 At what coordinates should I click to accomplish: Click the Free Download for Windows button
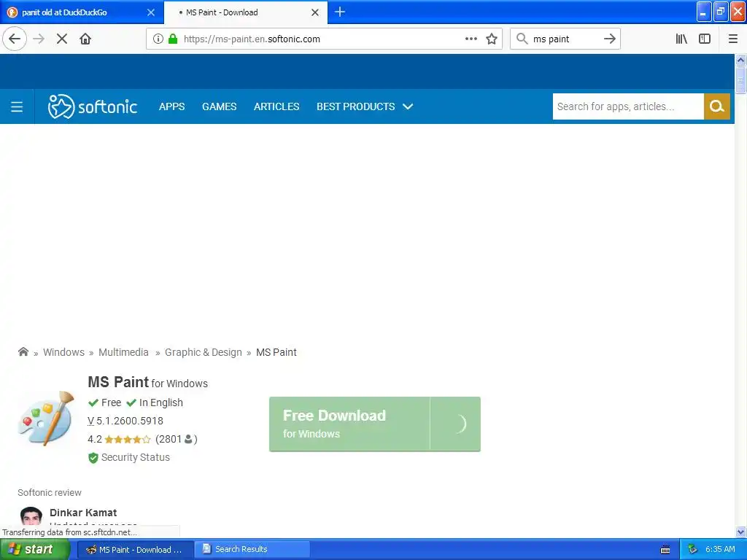349,424
